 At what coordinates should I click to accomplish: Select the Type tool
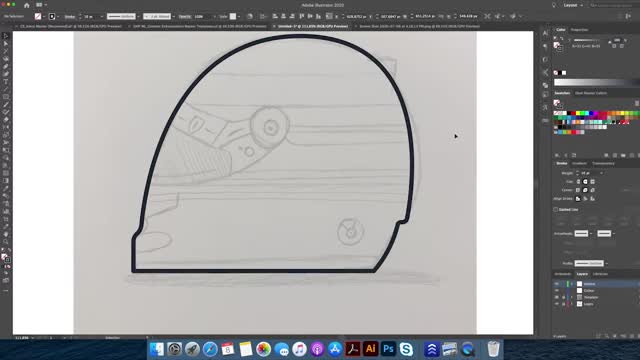6,82
